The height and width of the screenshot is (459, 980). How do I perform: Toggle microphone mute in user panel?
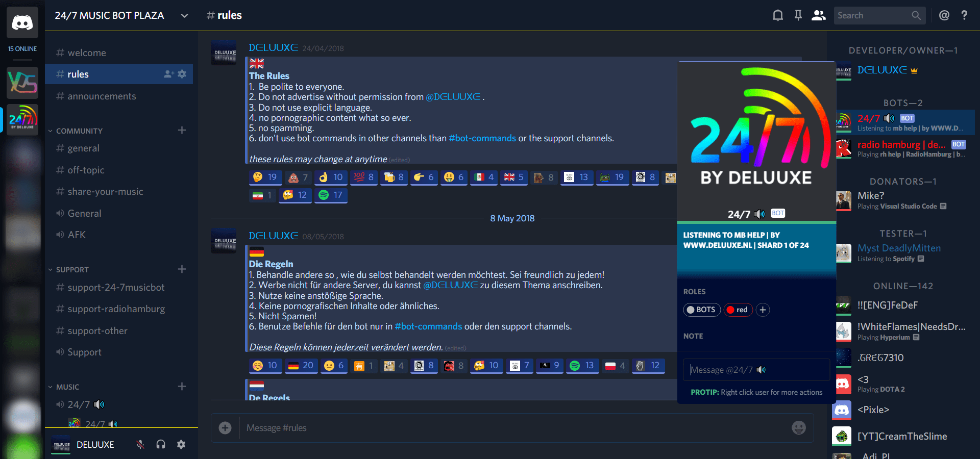[140, 444]
